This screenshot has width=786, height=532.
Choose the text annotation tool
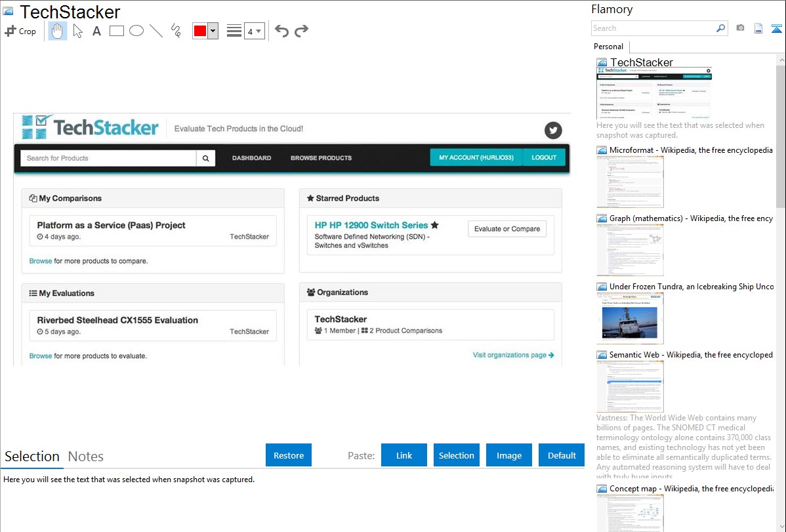(96, 31)
